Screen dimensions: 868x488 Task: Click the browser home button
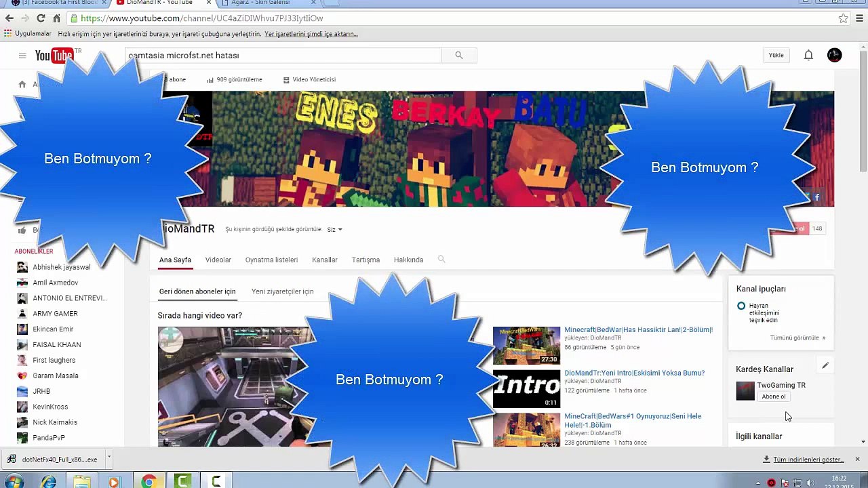(x=56, y=18)
